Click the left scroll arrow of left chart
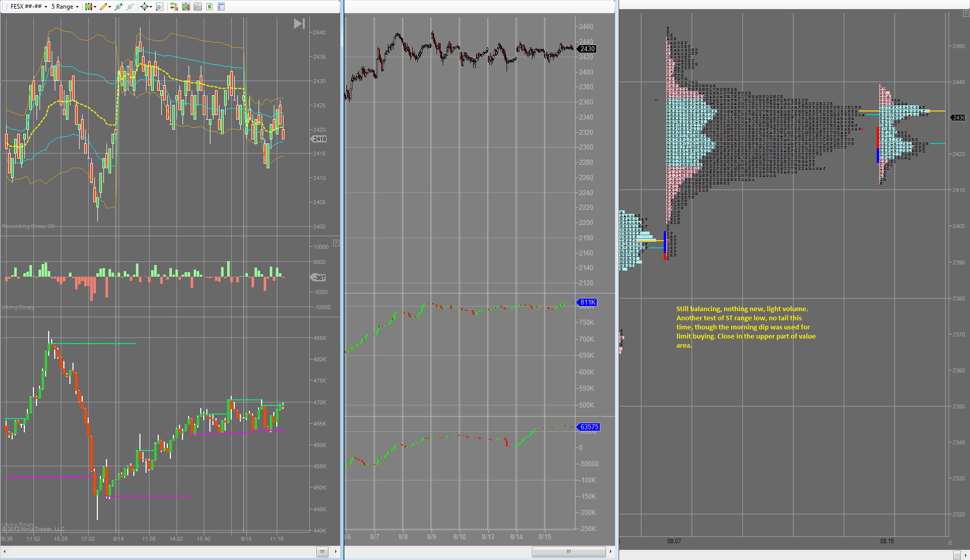The width and height of the screenshot is (970, 560). pyautogui.click(x=5, y=551)
